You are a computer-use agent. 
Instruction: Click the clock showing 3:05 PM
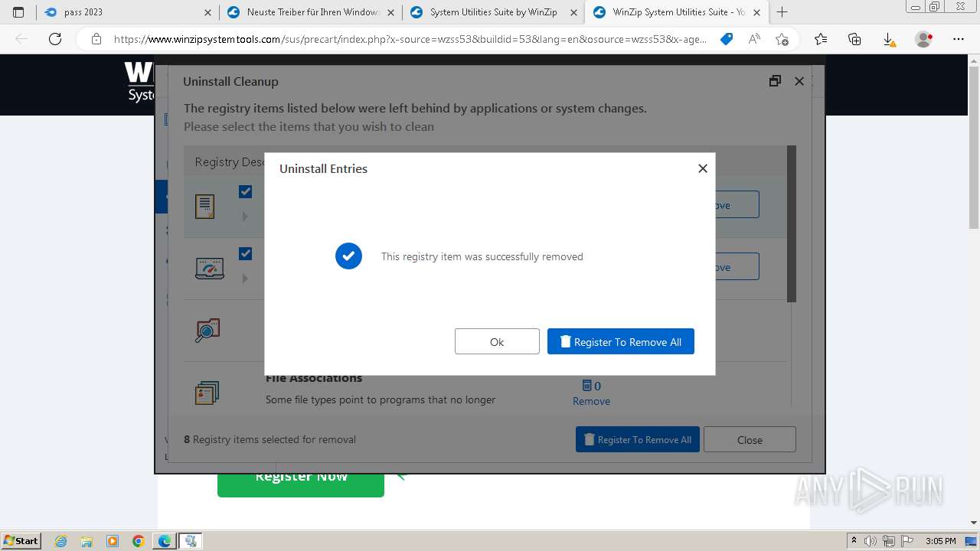coord(941,541)
